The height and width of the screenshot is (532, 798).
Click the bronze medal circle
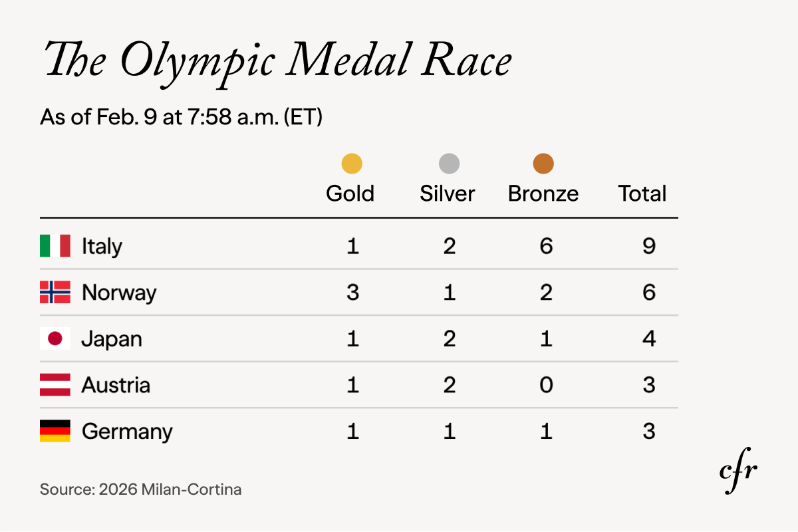pyautogui.click(x=543, y=164)
